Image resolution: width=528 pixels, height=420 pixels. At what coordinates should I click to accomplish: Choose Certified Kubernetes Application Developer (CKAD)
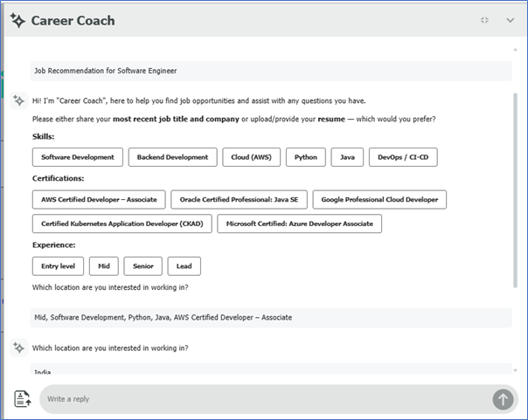pos(122,224)
